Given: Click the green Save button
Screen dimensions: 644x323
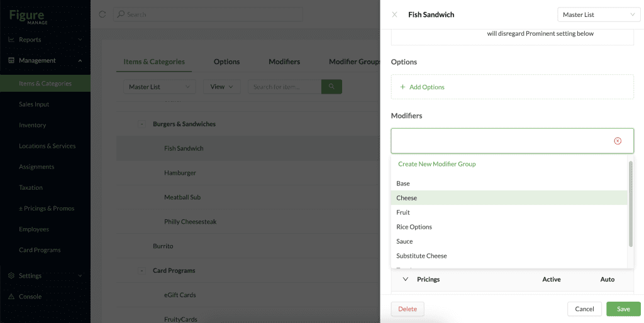Looking at the screenshot, I should (x=623, y=309).
